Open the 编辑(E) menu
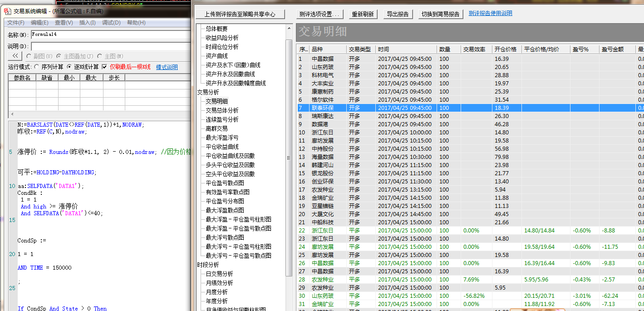Screen dimensions: 644x311 tap(39, 23)
